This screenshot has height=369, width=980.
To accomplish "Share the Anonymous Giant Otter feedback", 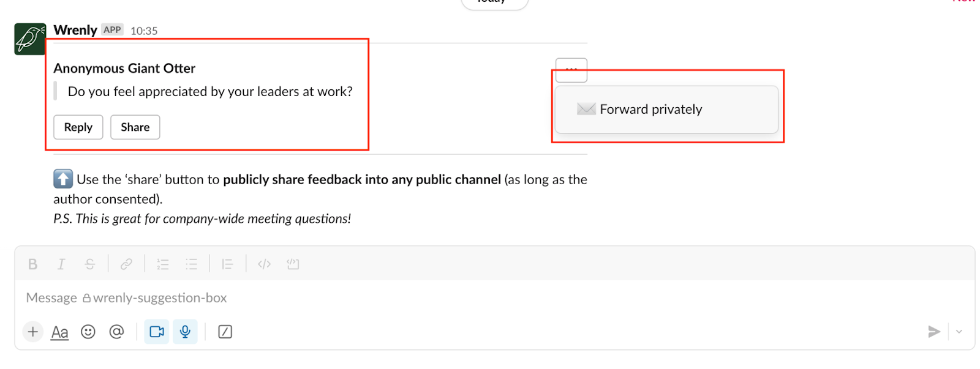I will pos(135,127).
